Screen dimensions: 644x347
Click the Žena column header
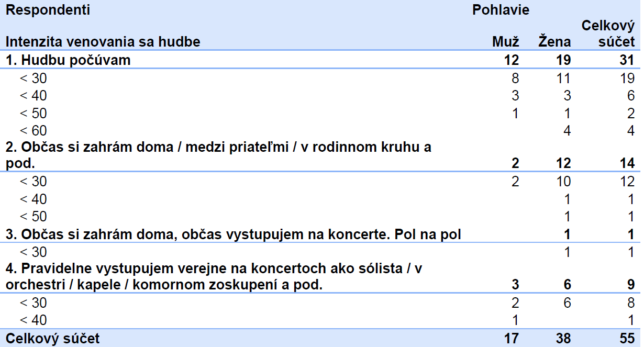pos(554,42)
